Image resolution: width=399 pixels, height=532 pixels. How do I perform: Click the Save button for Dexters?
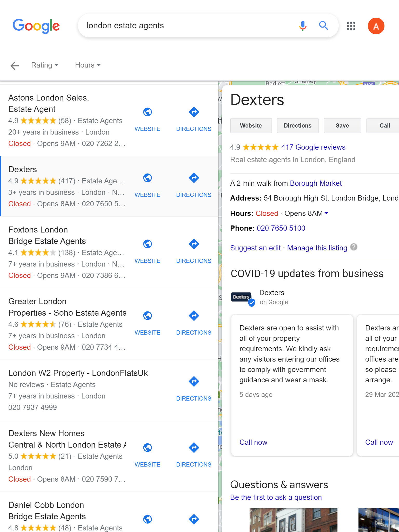coord(342,126)
